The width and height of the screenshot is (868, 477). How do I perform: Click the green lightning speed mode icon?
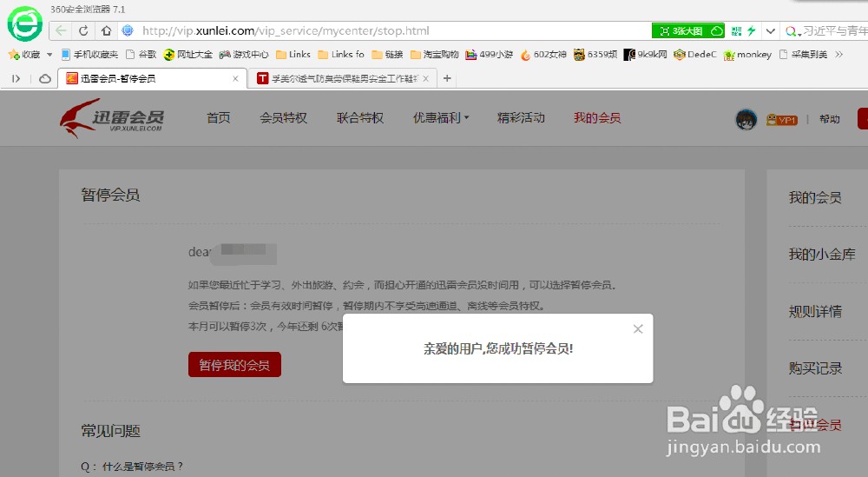tap(751, 31)
